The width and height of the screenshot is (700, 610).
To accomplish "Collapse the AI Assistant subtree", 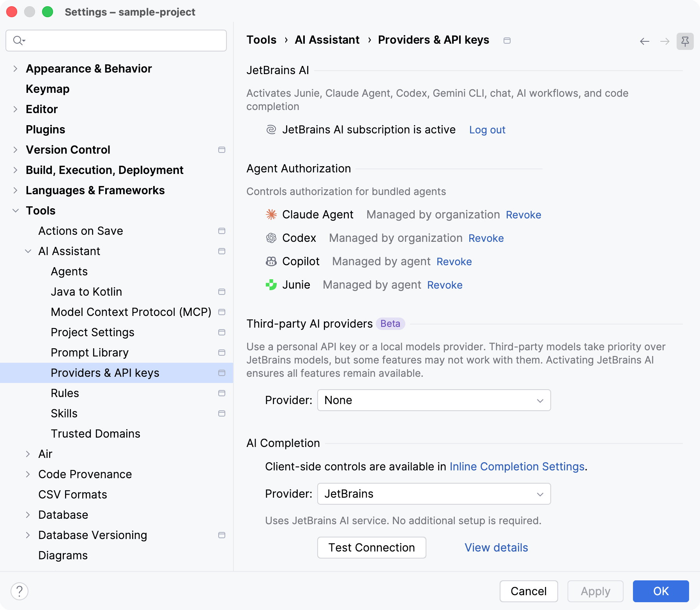I will pyautogui.click(x=28, y=251).
